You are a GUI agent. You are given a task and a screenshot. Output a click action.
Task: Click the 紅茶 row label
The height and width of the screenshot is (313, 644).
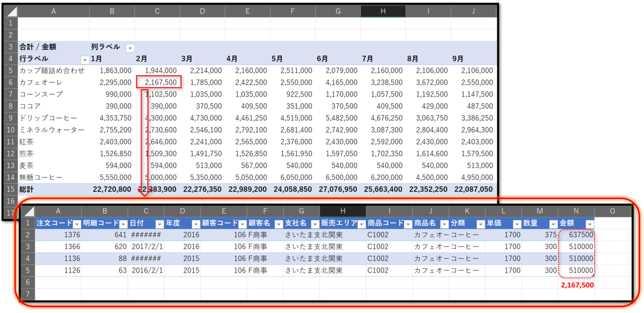point(27,141)
